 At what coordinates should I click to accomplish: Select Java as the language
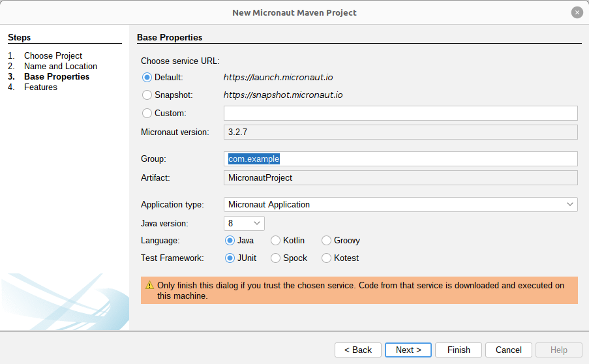[230, 241]
